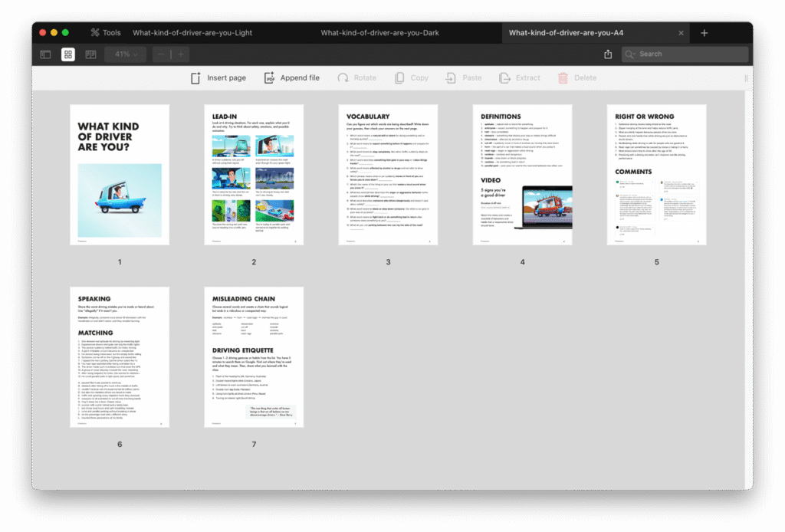
Task: Click Append file button
Action: pos(291,78)
